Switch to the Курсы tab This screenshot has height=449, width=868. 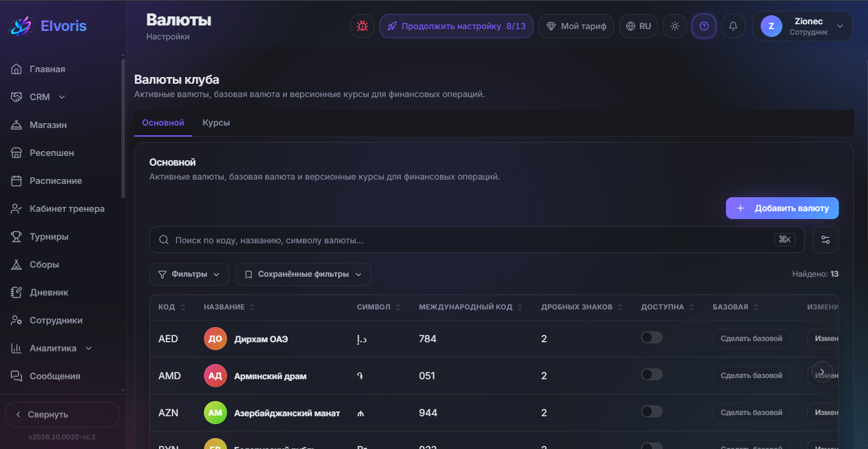pos(216,123)
